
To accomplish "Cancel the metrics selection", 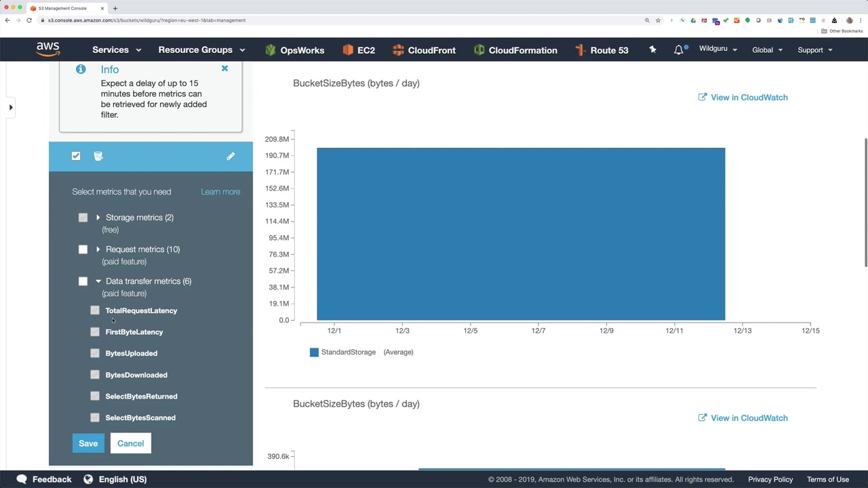I will coord(130,443).
